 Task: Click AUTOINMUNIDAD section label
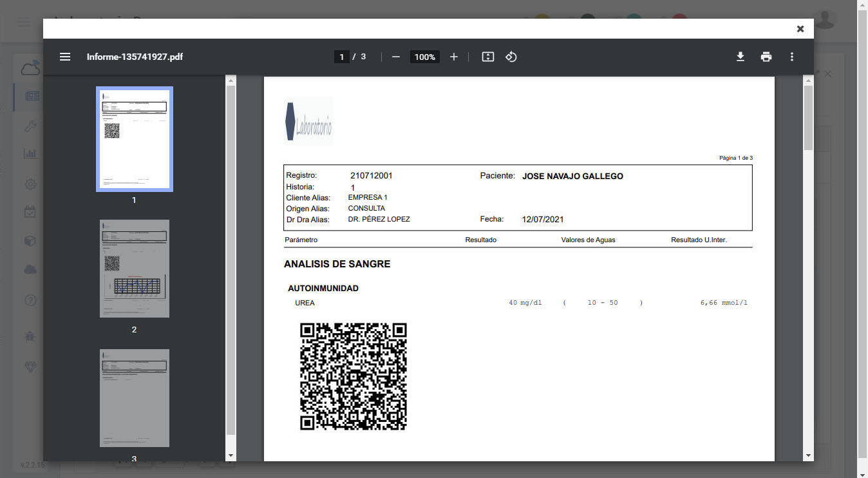(323, 288)
